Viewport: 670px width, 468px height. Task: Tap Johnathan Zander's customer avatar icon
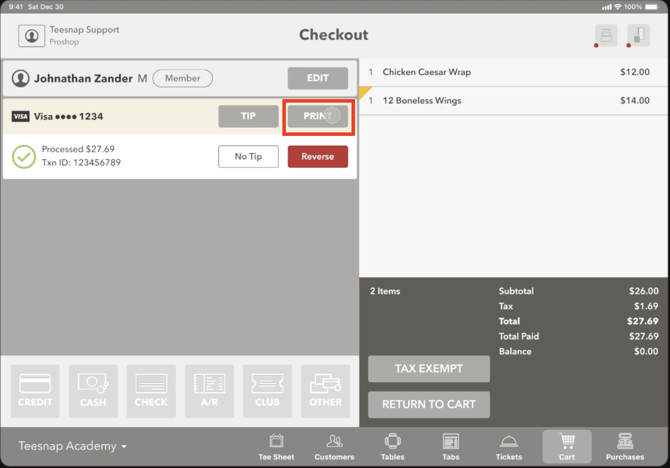click(x=21, y=78)
